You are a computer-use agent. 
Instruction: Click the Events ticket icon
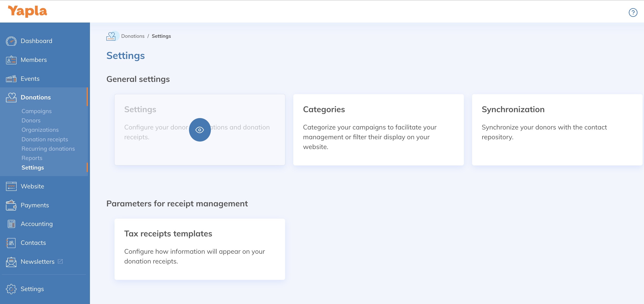click(x=11, y=79)
